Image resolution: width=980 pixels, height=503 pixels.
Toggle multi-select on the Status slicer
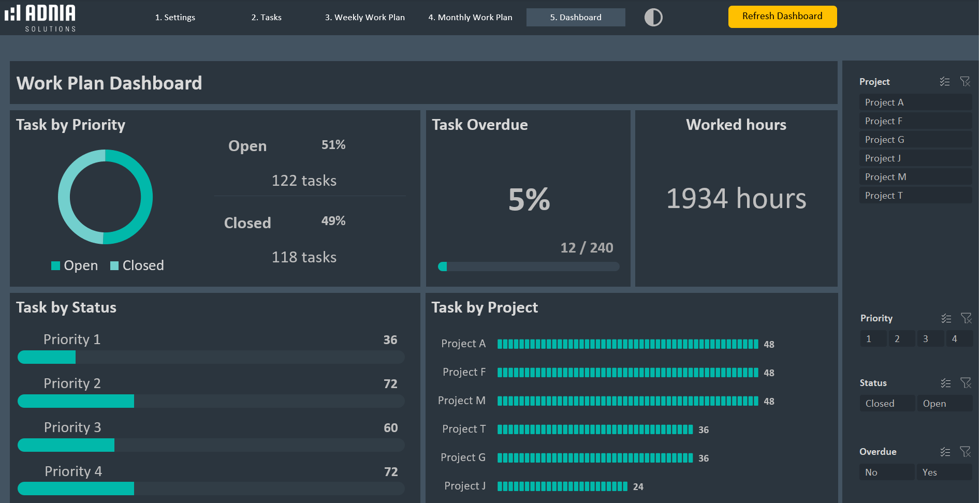pos(946,383)
